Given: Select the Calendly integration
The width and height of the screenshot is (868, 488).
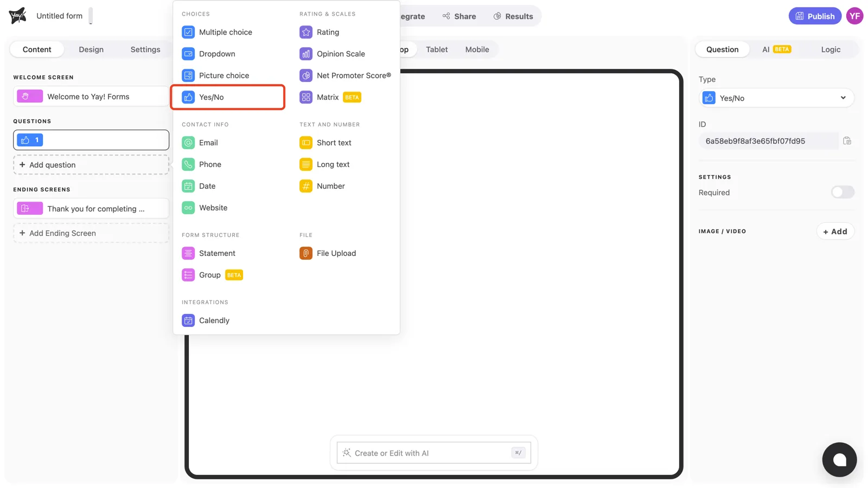Looking at the screenshot, I should 206,320.
